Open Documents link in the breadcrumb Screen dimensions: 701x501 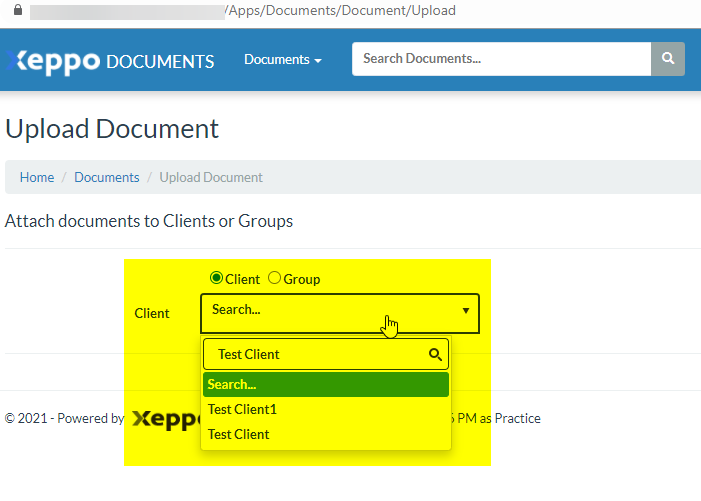(x=107, y=177)
